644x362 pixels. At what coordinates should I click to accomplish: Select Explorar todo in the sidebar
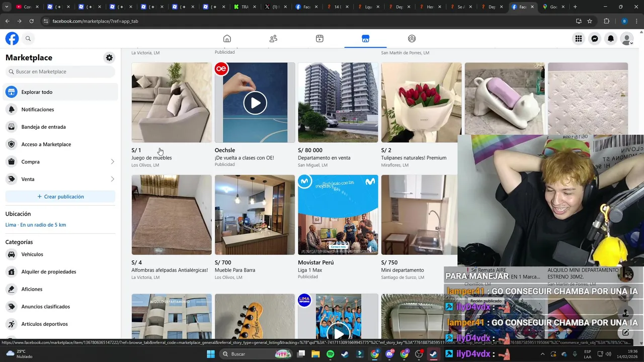tap(61, 92)
